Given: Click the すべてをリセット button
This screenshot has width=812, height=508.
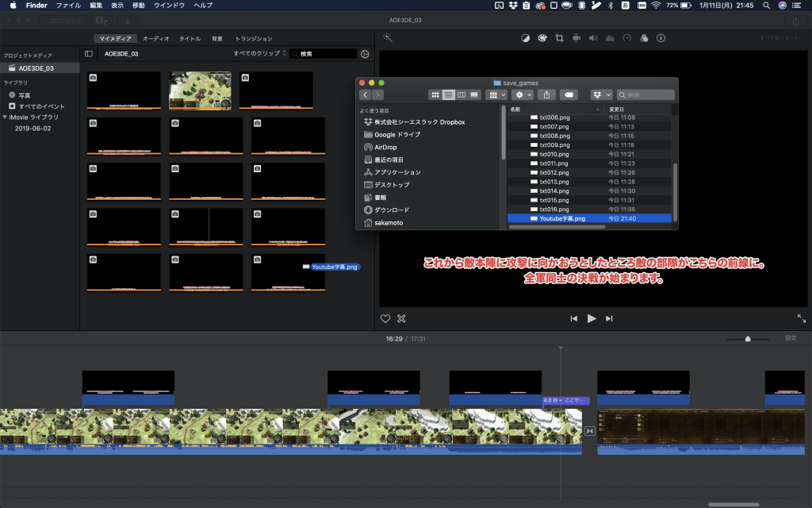Looking at the screenshot, I should 779,38.
